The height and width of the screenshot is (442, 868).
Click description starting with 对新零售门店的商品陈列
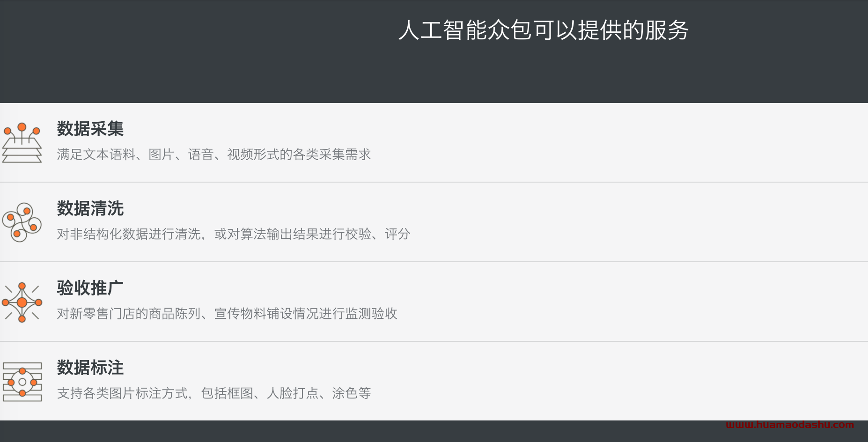(227, 314)
